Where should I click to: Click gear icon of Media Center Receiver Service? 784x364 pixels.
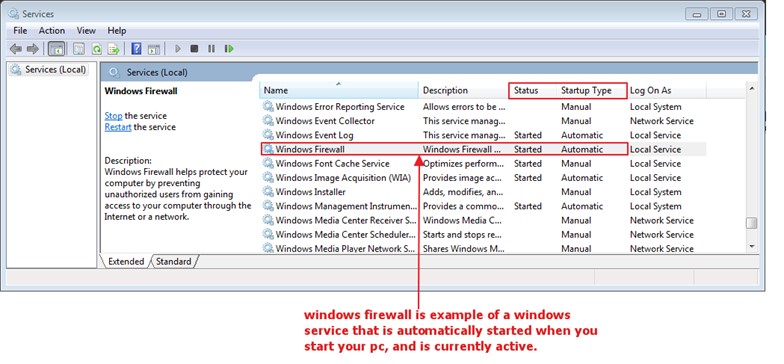(x=268, y=220)
